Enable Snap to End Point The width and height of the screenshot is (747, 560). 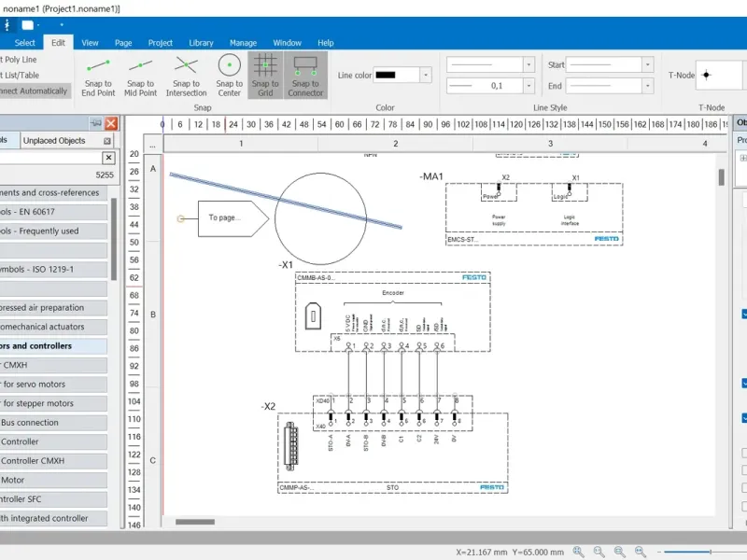pyautogui.click(x=98, y=76)
